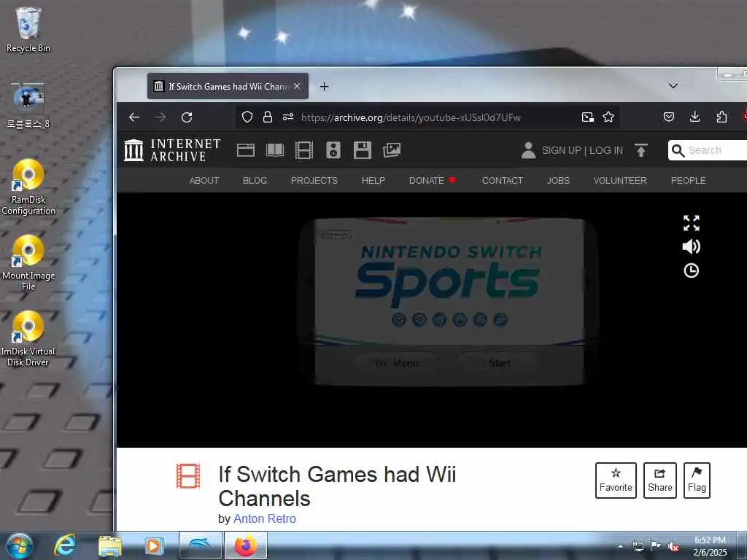Click the SIGN UP link
747x560 pixels.
point(562,150)
